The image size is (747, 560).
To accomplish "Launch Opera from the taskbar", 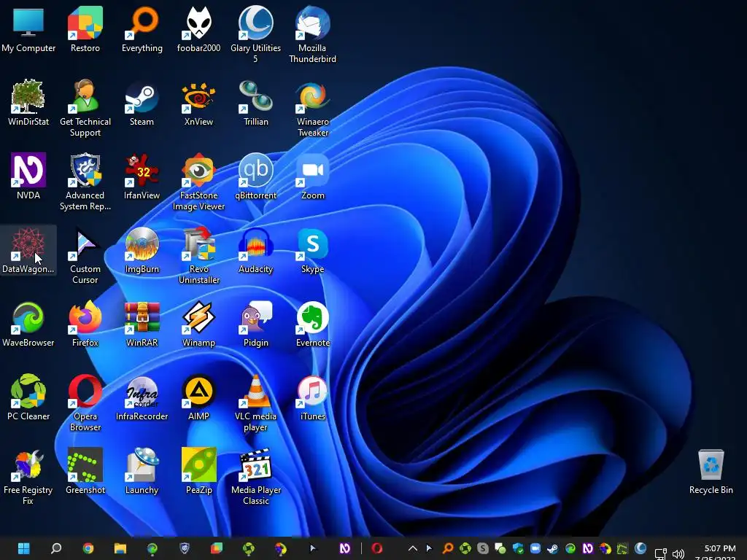I will (377, 548).
